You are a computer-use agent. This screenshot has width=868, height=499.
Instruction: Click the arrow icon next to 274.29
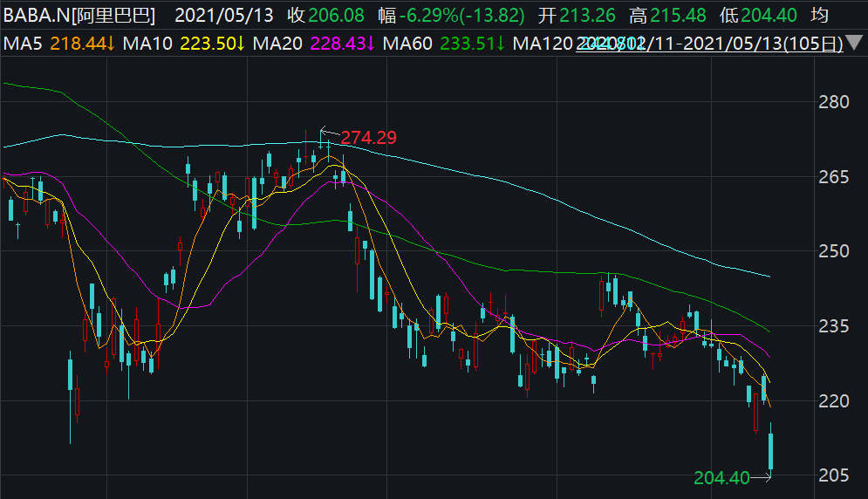click(328, 133)
